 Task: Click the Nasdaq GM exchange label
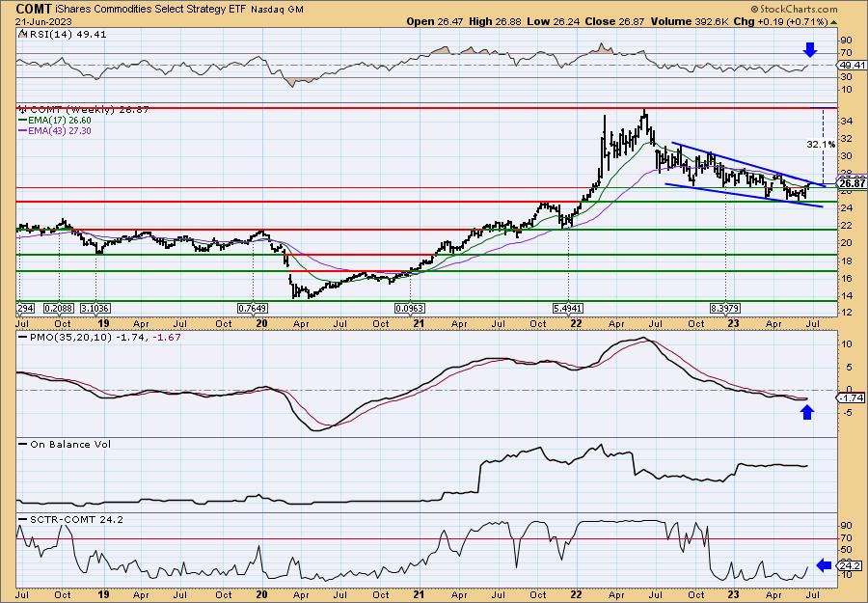(276, 10)
